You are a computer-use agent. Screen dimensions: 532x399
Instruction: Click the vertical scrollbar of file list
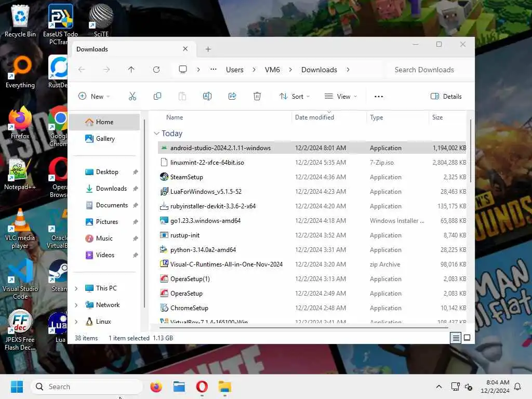(x=471, y=151)
